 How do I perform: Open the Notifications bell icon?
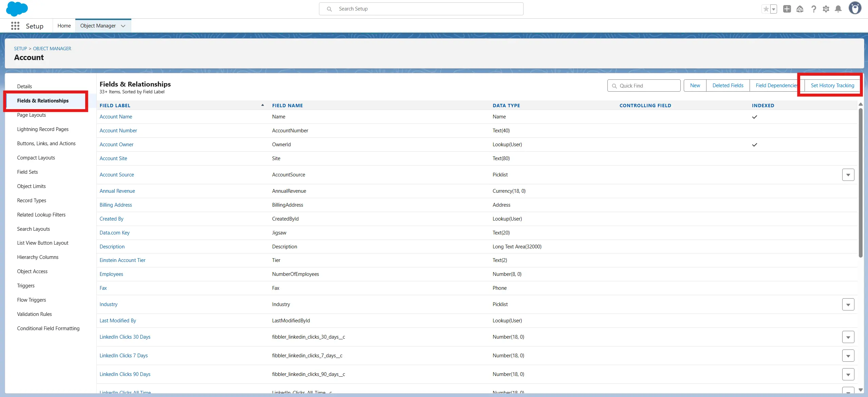[838, 9]
